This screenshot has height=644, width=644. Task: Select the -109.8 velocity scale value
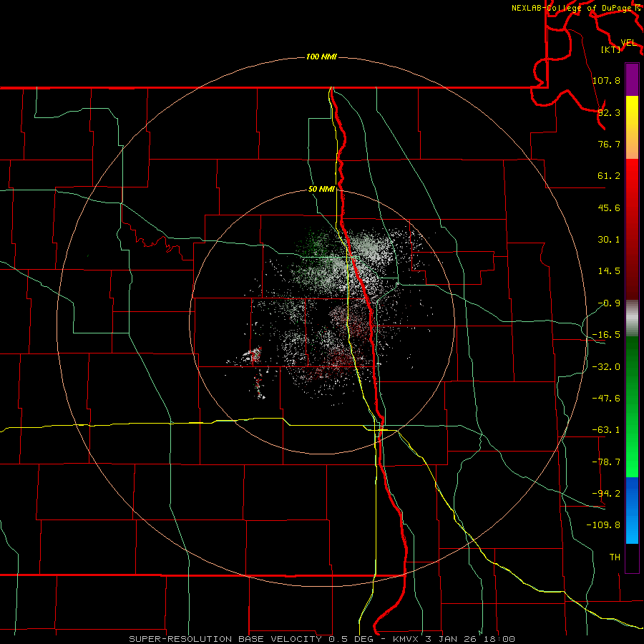tap(603, 525)
